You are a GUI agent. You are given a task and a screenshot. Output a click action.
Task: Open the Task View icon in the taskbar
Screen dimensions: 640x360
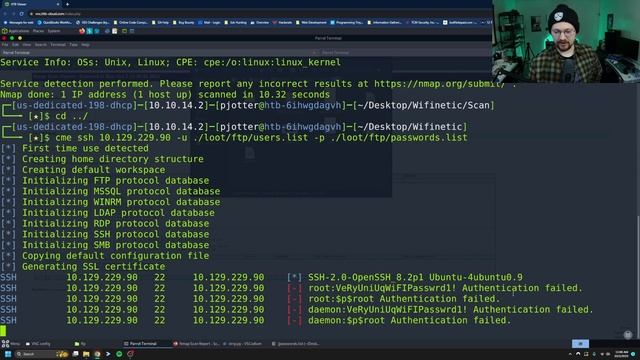coord(76,354)
